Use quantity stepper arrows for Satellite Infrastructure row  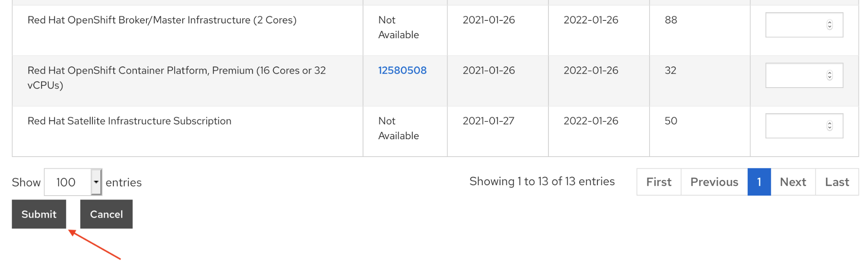829,126
